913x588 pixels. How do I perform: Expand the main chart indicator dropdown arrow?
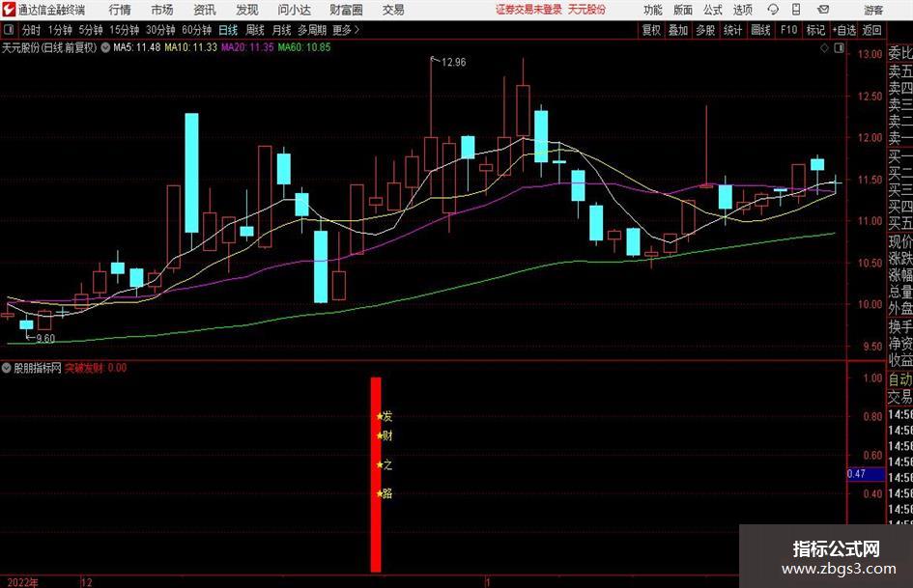point(105,47)
